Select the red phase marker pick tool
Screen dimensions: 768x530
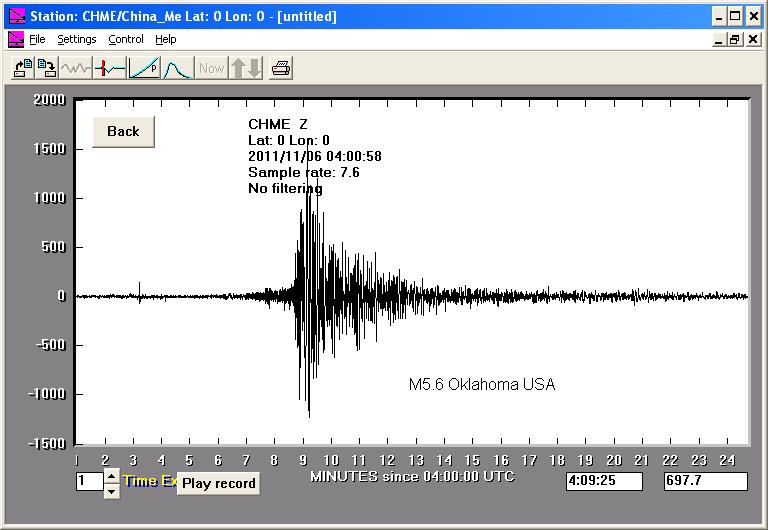point(110,68)
